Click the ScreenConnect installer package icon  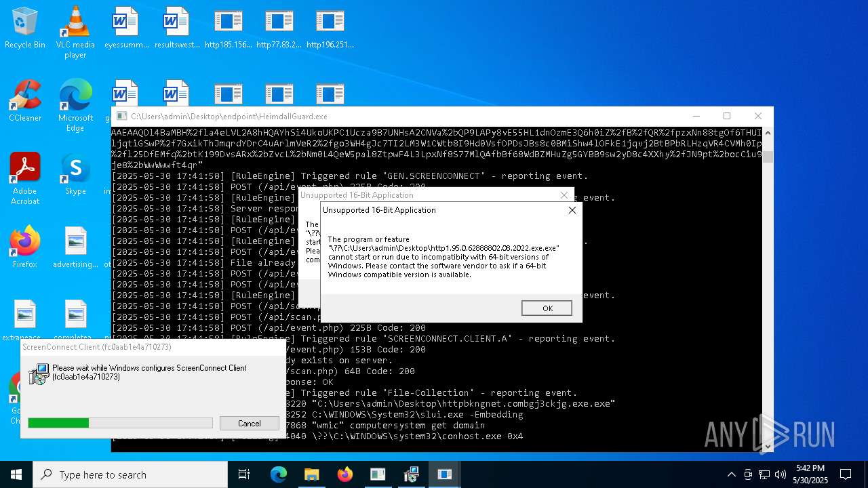38,373
